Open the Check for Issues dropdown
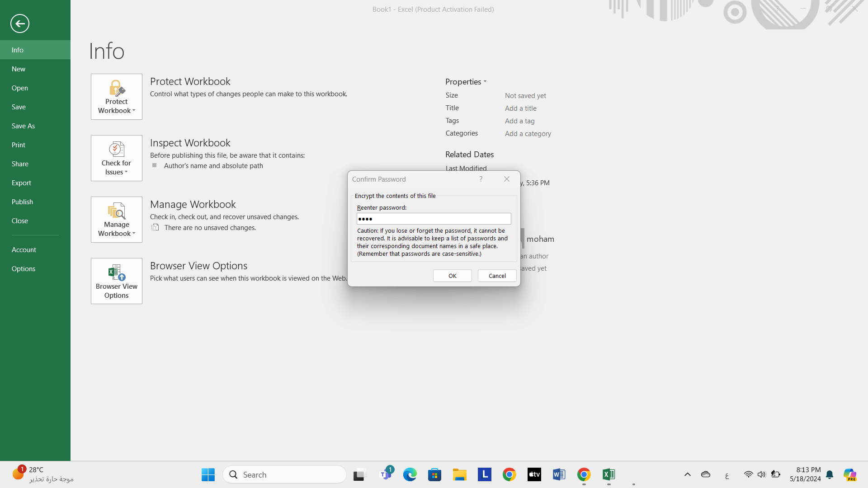The image size is (868, 488). [117, 158]
